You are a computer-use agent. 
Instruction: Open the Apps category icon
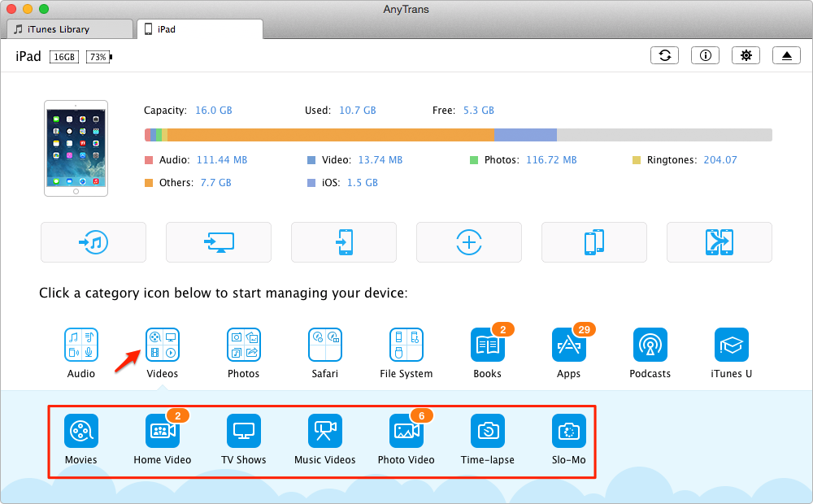click(x=569, y=345)
